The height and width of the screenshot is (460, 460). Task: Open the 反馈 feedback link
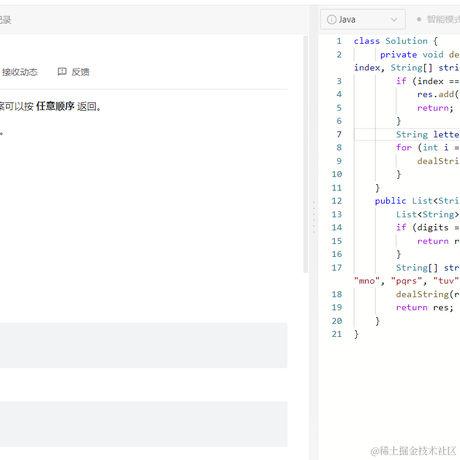point(80,72)
